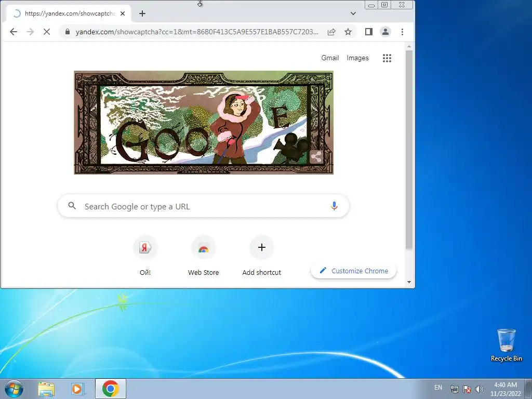This screenshot has width=532, height=399.
Task: Open the clock showing 4:40 AM
Action: tap(506, 389)
